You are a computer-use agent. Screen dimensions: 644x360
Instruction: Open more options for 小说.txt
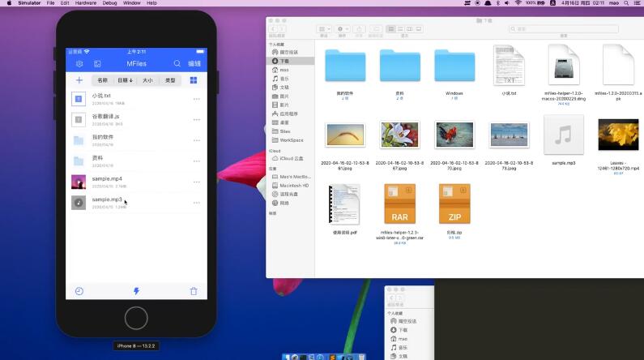[196, 99]
